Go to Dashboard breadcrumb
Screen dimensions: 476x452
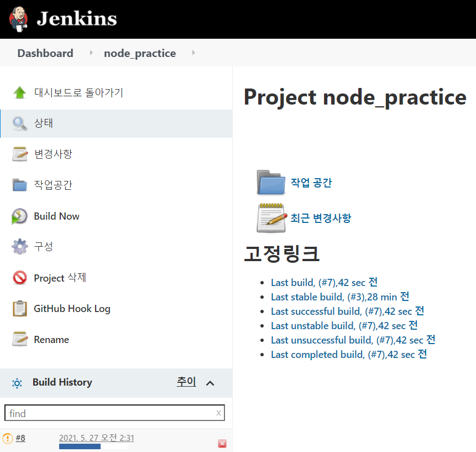click(x=45, y=53)
